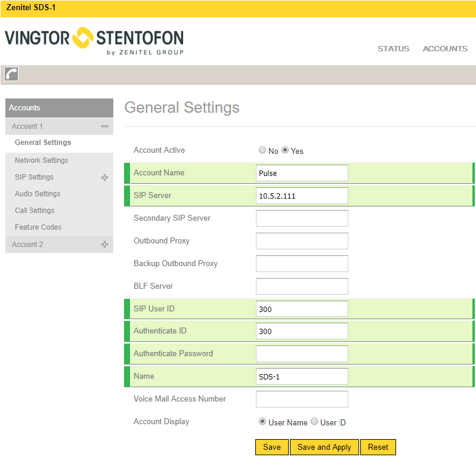Expand the SIP Settings submenu
476x457 pixels.
click(x=104, y=177)
